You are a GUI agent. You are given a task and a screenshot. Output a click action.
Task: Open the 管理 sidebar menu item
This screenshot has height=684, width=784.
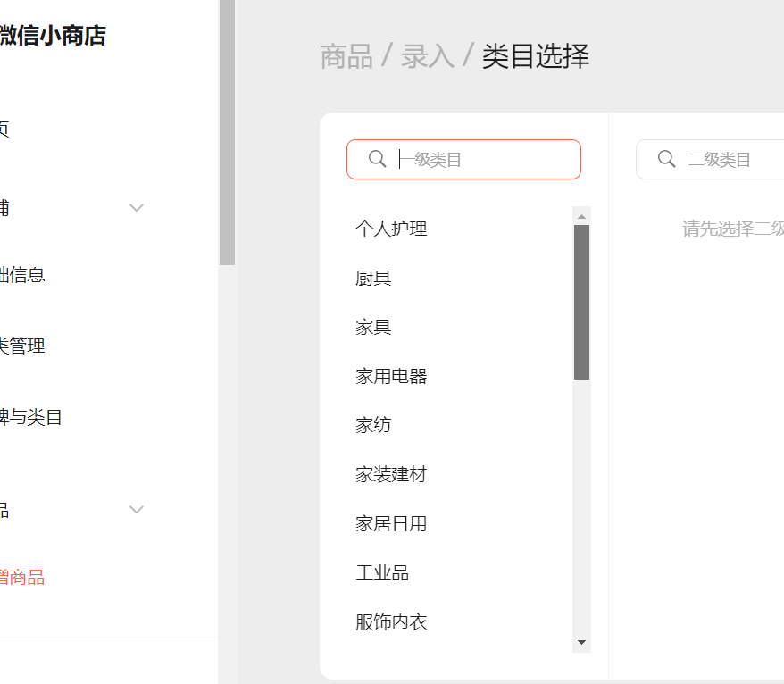tap(22, 346)
